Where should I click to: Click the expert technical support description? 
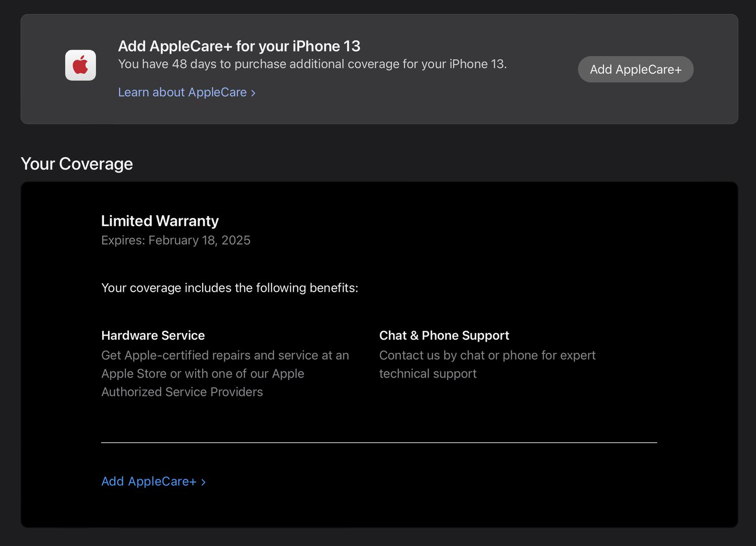point(488,365)
